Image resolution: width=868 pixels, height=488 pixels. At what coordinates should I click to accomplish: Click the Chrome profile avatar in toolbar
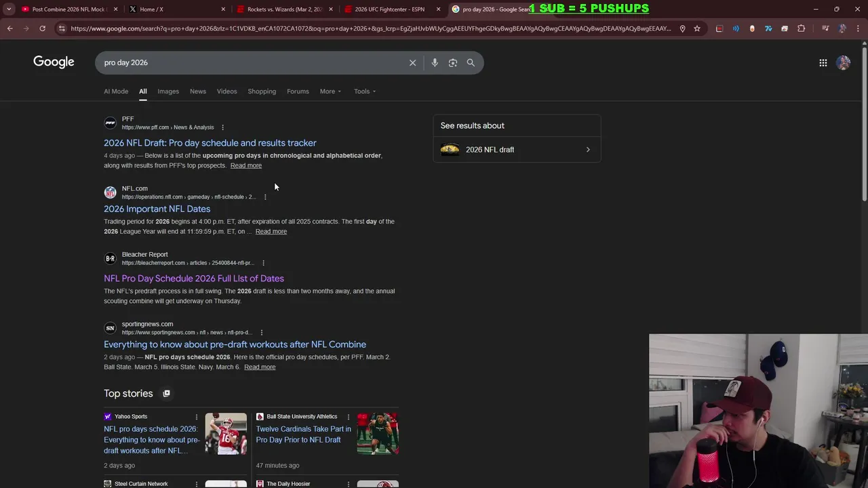(x=842, y=28)
